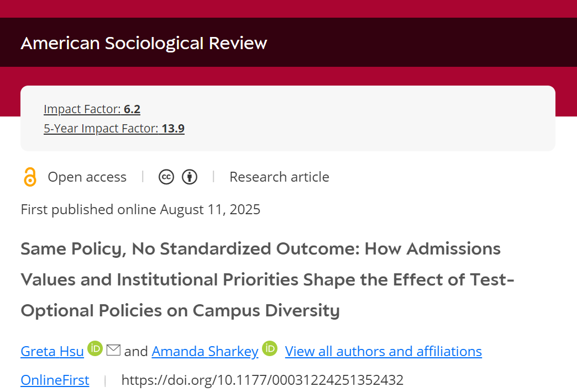
Task: Click the first published online date
Action: pyautogui.click(x=140, y=210)
